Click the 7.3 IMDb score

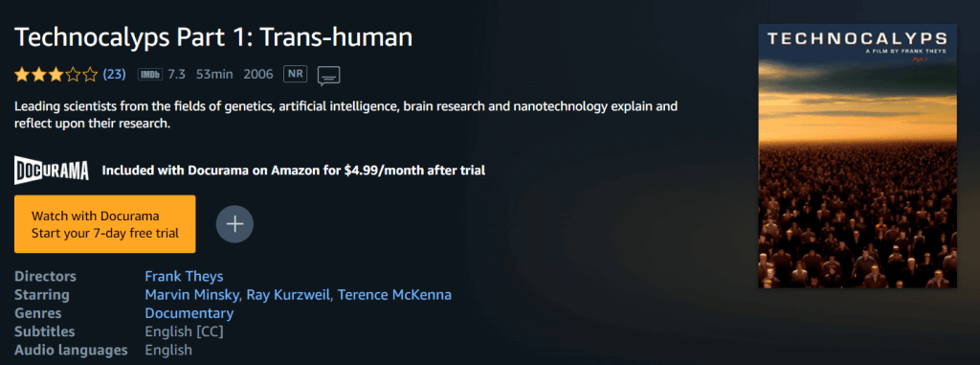(x=177, y=75)
